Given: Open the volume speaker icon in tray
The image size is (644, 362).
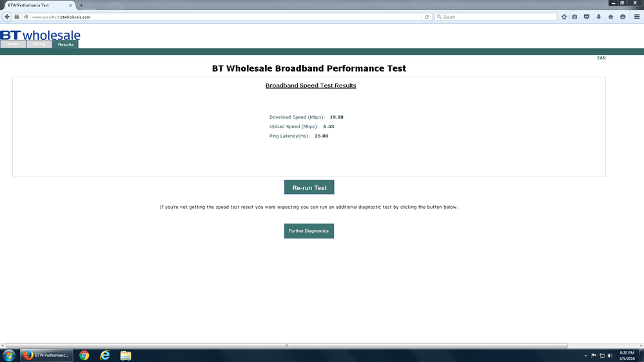Looking at the screenshot, I should tap(610, 356).
